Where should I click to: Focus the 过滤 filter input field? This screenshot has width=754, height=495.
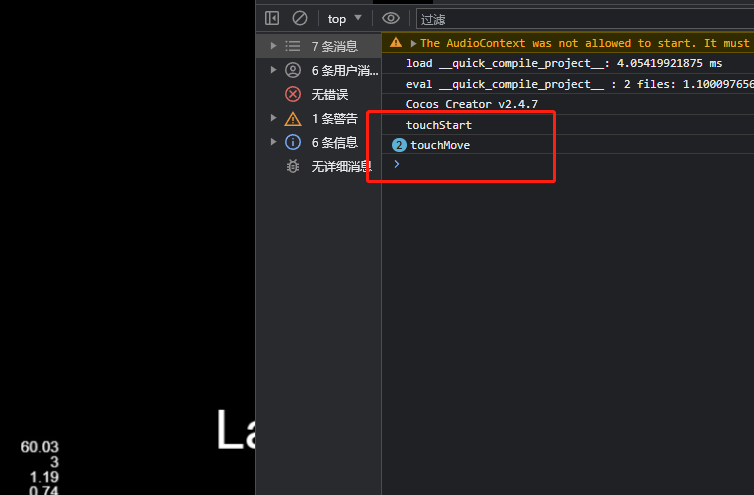click(585, 19)
